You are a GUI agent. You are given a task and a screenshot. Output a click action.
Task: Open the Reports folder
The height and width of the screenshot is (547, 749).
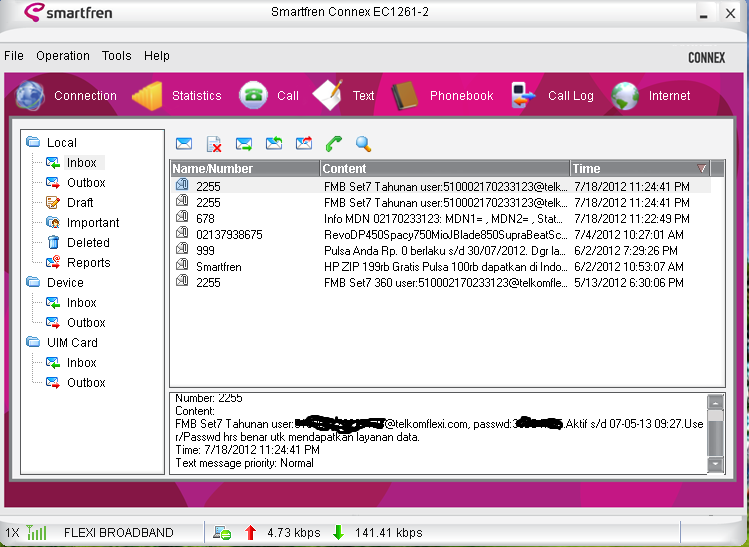88,263
